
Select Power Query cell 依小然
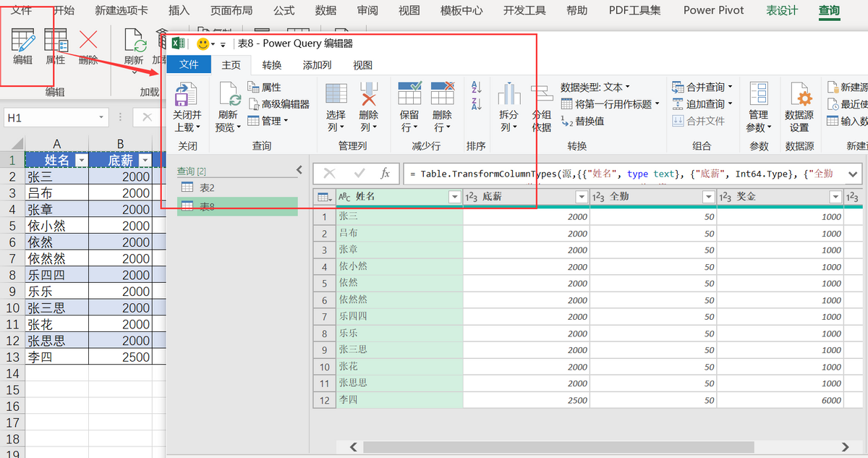(x=399, y=267)
